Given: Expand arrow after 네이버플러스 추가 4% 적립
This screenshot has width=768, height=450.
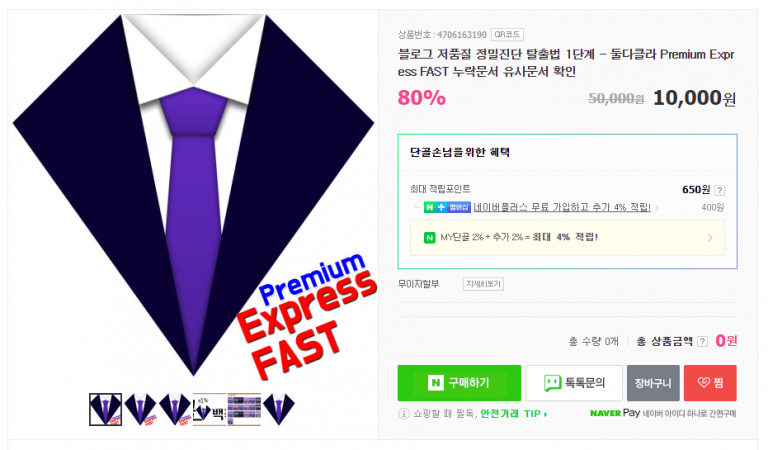Looking at the screenshot, I should click(657, 208).
